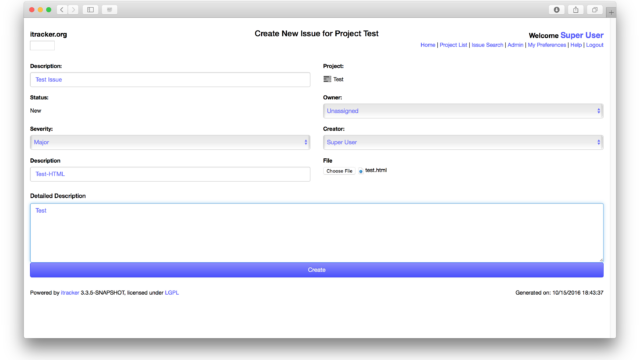640x360 pixels.
Task: Go forward with the browser forward arrow
Action: [73, 9]
